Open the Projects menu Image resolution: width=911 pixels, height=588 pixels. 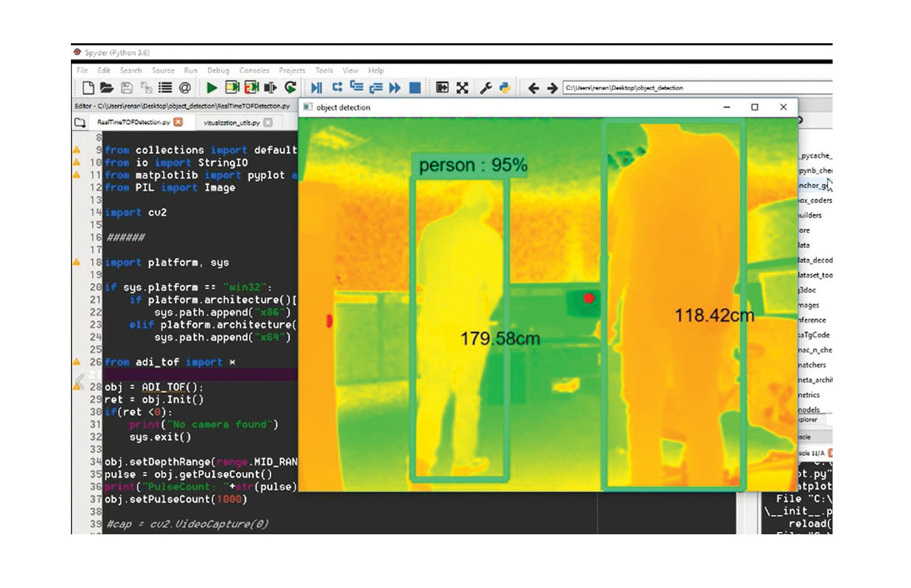pyautogui.click(x=292, y=70)
